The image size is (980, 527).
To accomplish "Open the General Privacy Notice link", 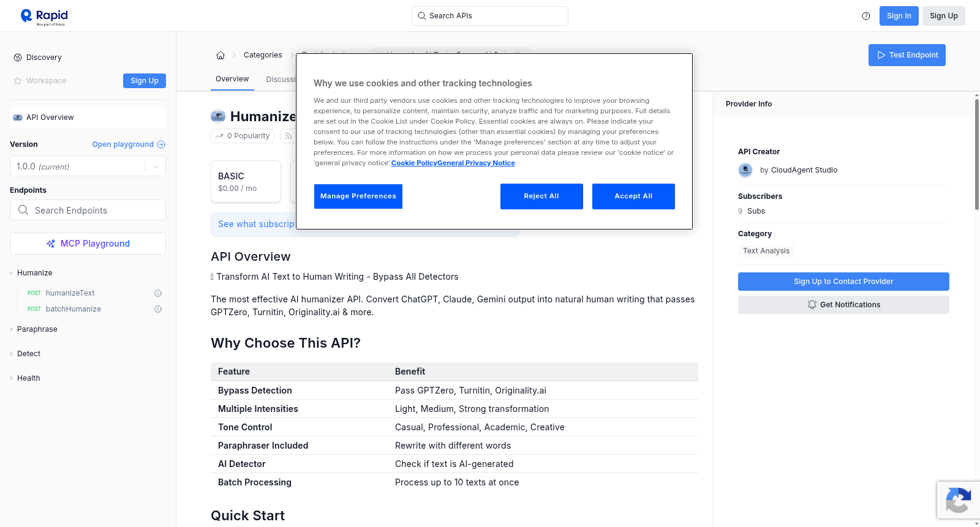I will click(476, 163).
